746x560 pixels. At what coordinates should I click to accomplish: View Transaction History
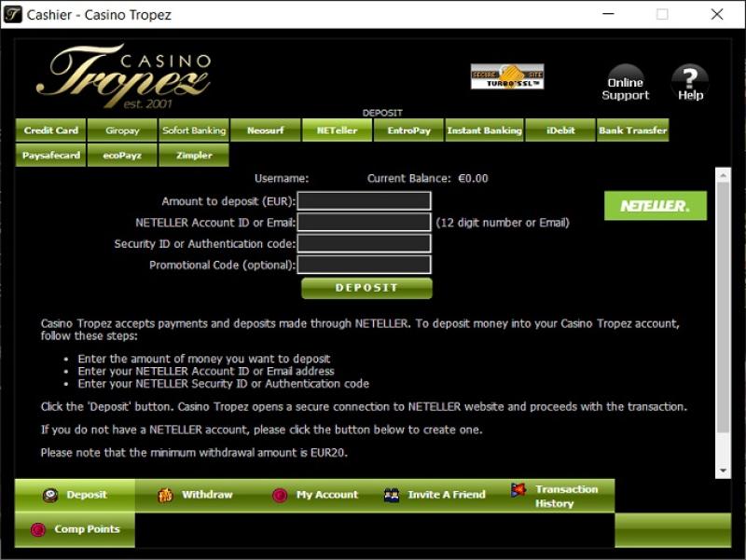point(556,496)
